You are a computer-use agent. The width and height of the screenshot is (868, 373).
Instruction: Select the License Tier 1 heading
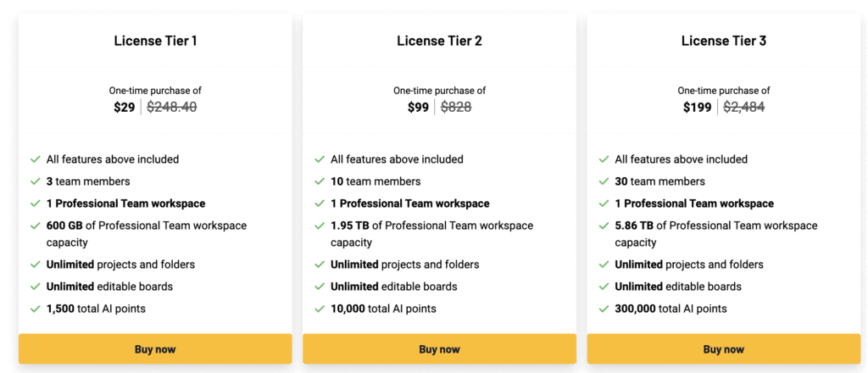[155, 41]
